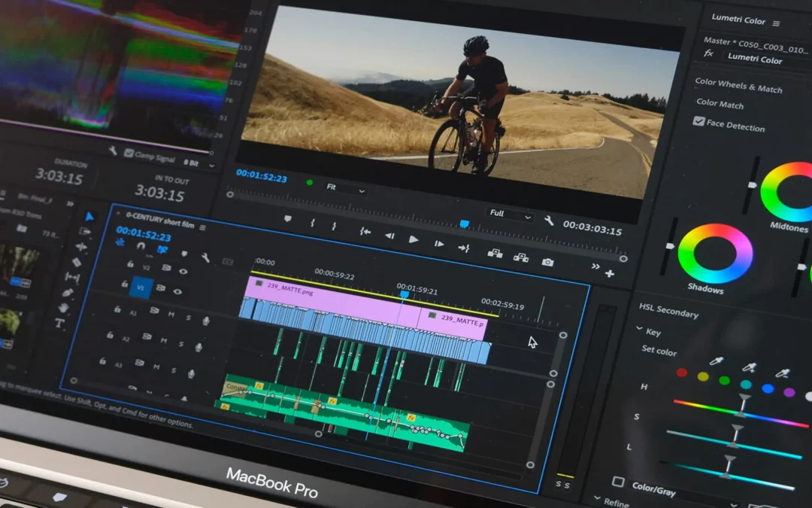Play the program sequence

click(414, 239)
